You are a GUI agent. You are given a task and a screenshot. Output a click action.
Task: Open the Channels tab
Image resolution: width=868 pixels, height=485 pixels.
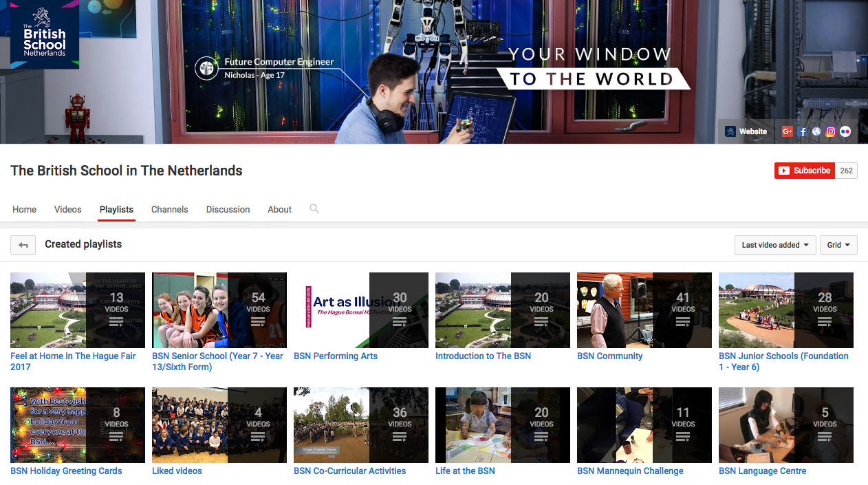[170, 209]
